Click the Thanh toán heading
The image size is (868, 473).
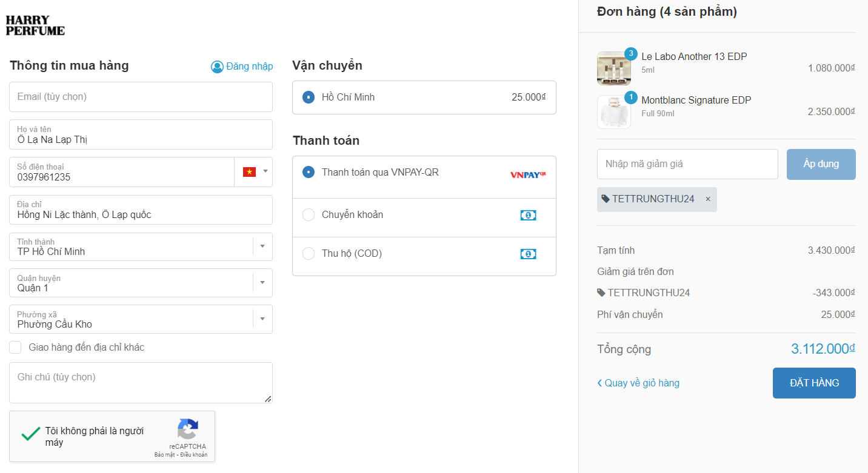click(326, 141)
